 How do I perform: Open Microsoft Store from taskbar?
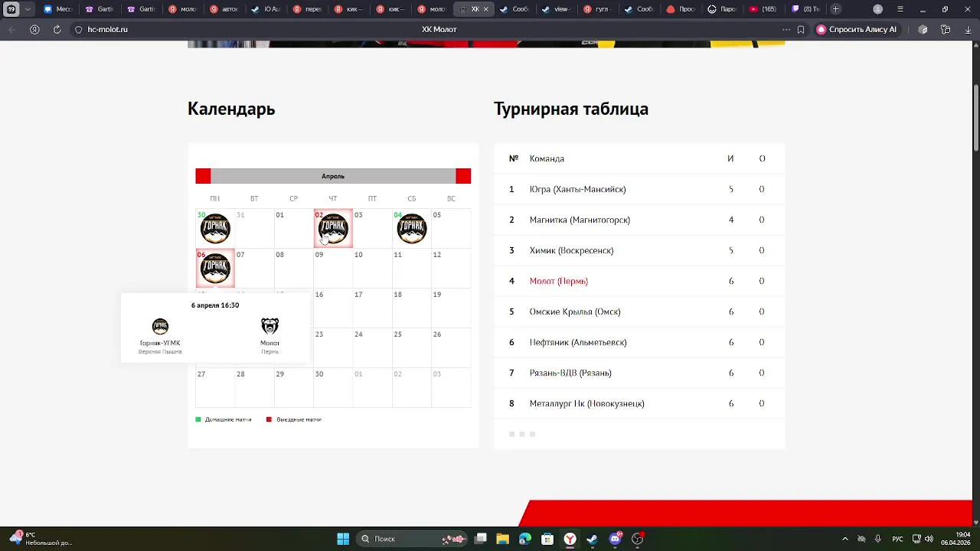[x=547, y=539]
